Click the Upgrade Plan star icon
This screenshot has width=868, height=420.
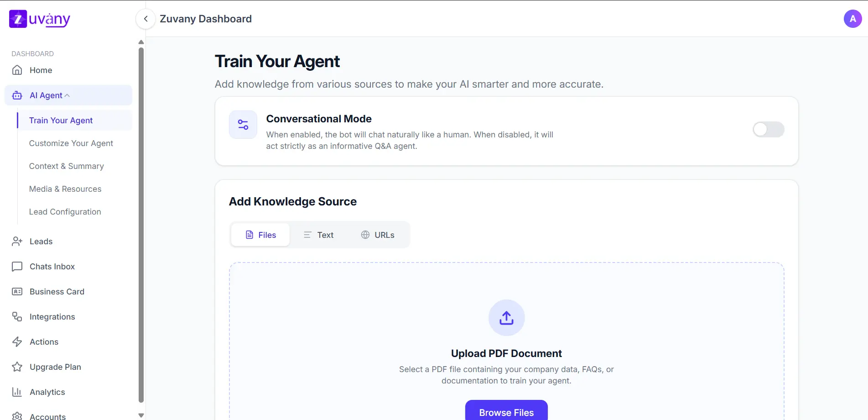point(17,367)
